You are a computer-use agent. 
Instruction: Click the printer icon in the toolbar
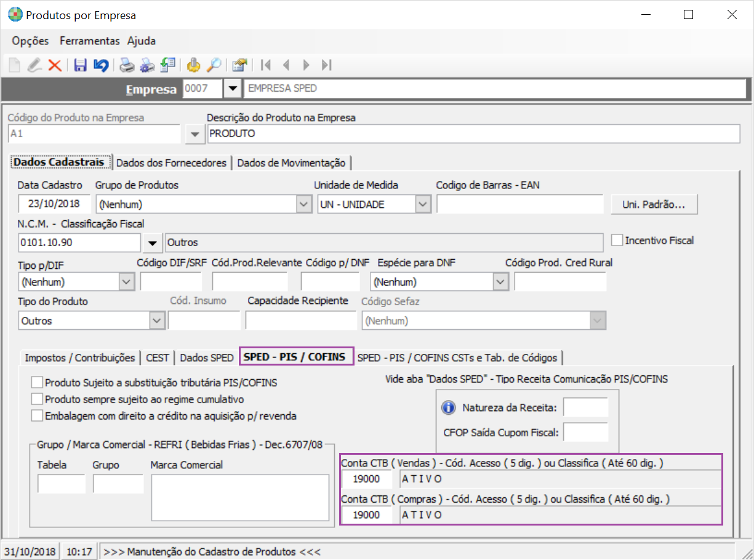(127, 65)
